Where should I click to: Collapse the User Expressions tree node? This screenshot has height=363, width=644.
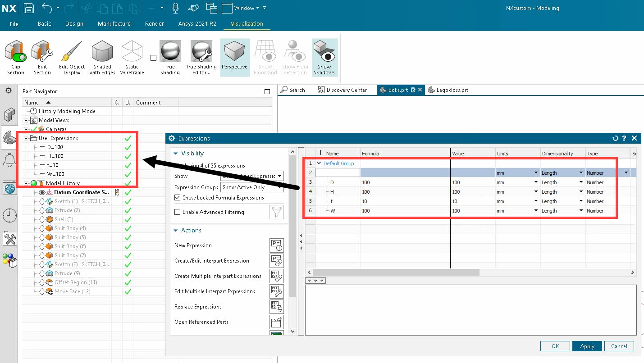click(x=27, y=138)
